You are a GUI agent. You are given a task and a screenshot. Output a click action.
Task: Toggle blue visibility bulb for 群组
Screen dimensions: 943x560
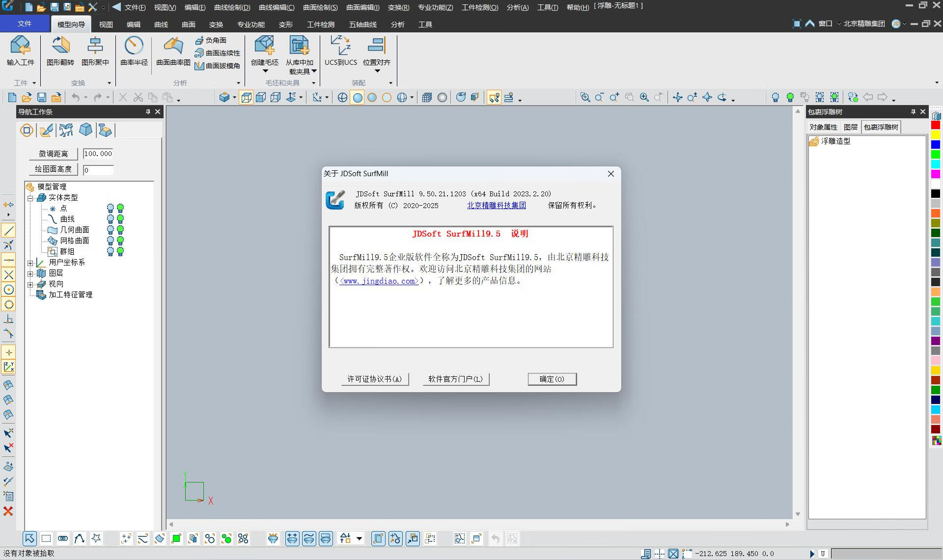[111, 251]
